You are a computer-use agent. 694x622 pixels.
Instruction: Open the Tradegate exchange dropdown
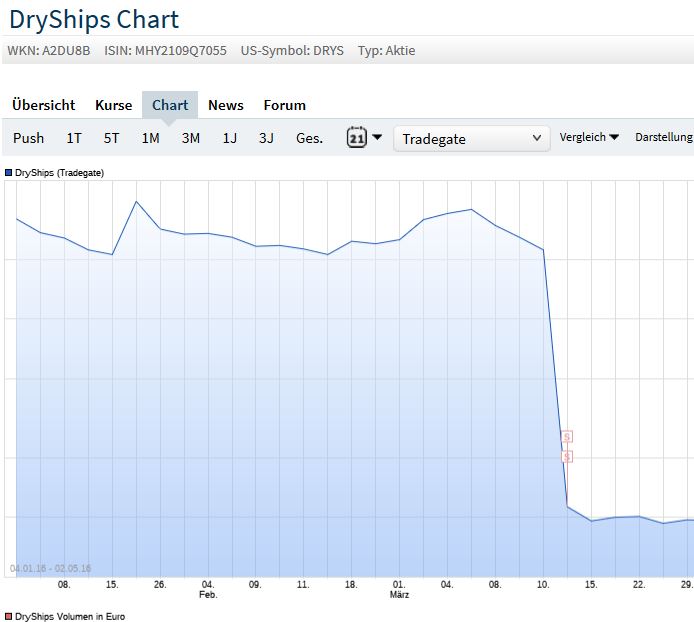[472, 139]
